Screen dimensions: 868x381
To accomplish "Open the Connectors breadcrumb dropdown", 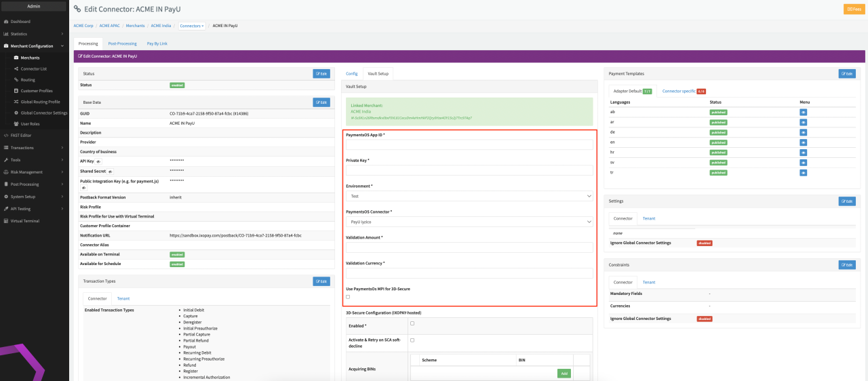I will [x=192, y=26].
